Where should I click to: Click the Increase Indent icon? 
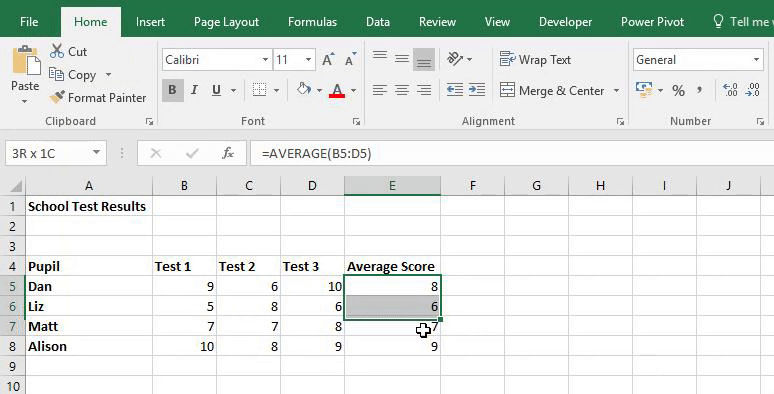pyautogui.click(x=476, y=90)
